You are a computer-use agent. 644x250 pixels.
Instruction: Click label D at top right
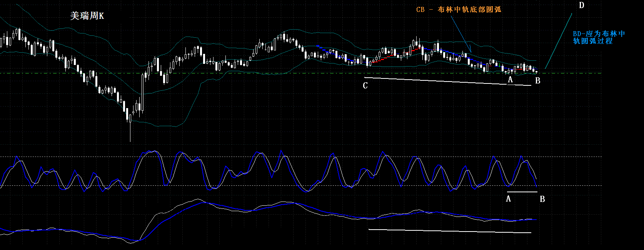point(582,5)
